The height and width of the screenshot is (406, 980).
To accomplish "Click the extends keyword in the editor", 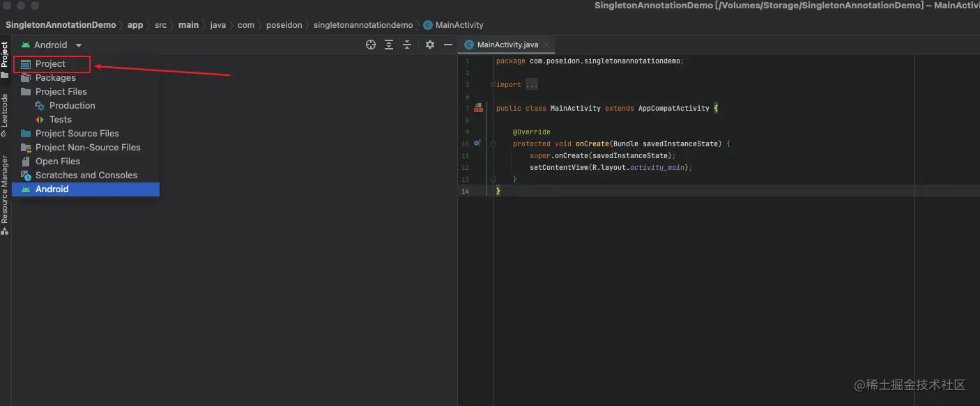I will click(x=620, y=108).
